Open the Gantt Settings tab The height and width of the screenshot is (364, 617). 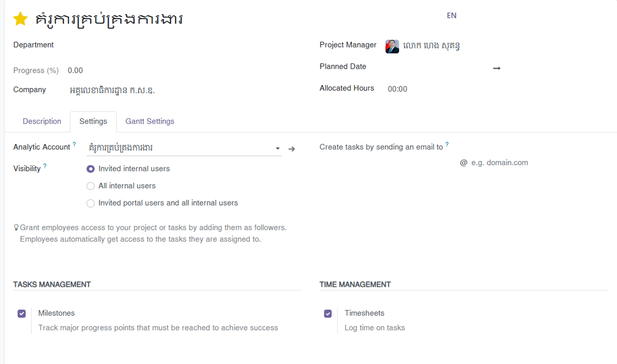(150, 121)
